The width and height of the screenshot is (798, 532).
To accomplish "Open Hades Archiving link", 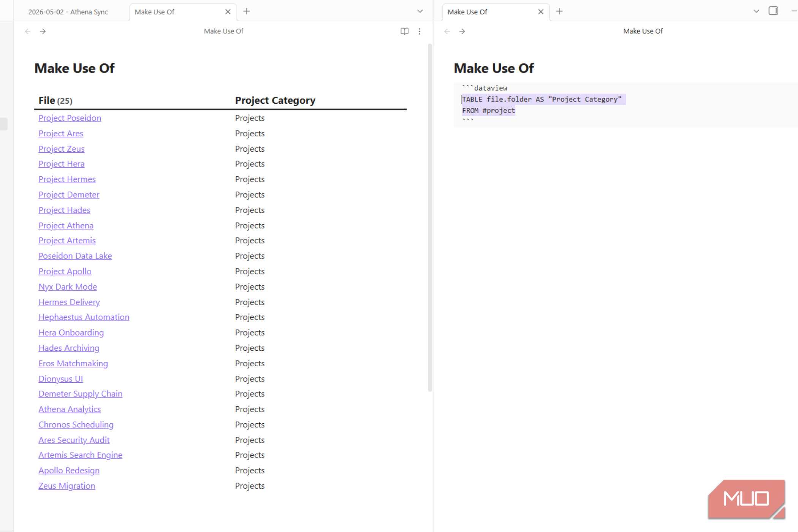I will click(69, 348).
